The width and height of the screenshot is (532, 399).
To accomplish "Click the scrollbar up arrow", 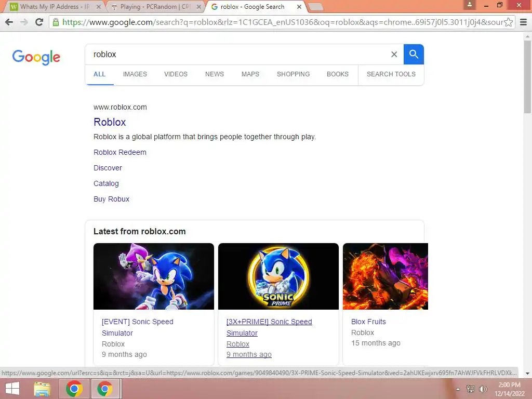I will point(527,36).
